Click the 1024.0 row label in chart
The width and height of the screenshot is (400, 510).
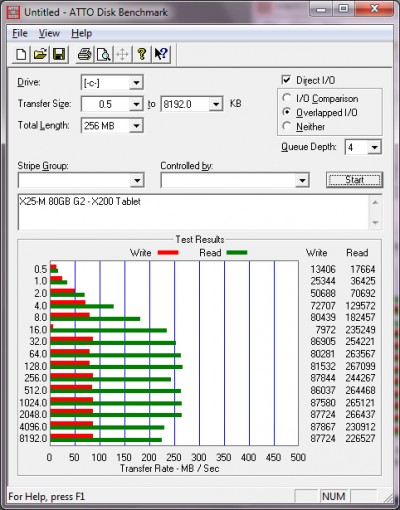point(33,403)
